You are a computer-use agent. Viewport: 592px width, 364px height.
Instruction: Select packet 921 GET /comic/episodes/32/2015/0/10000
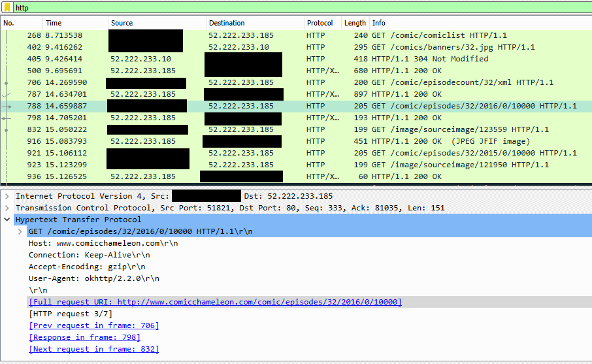pos(296,153)
